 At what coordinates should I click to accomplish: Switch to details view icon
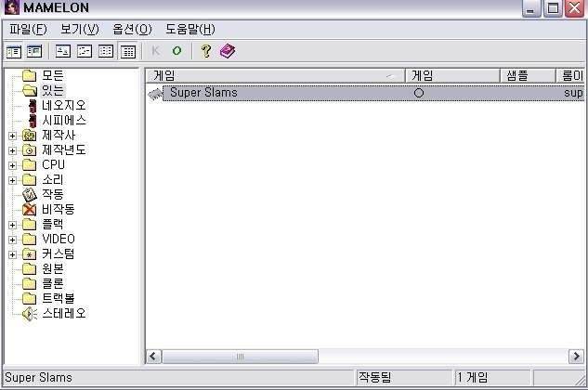pyautogui.click(x=128, y=51)
